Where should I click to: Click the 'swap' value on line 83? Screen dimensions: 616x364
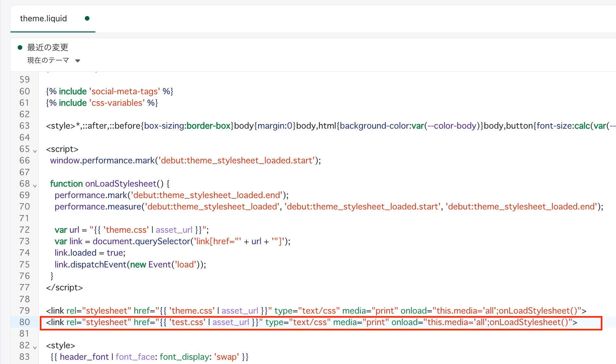coord(227,357)
